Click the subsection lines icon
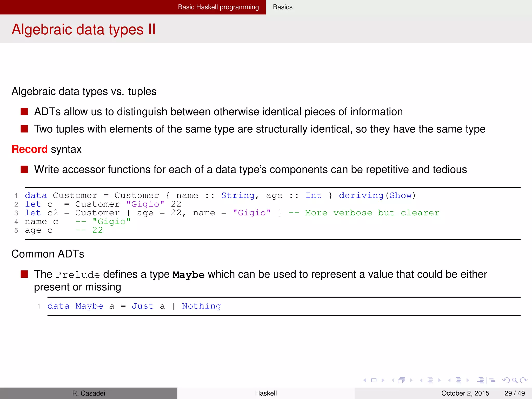The image size is (532, 399). click(x=430, y=380)
